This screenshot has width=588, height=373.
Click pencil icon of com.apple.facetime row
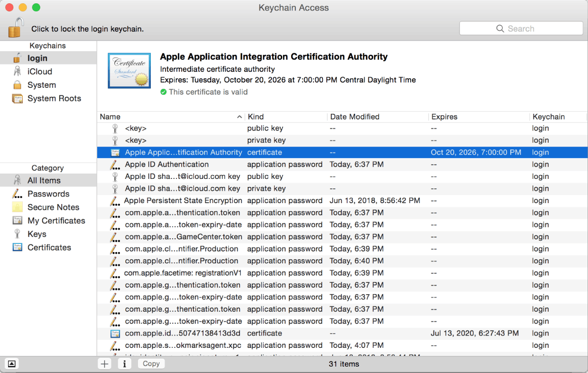tap(115, 273)
